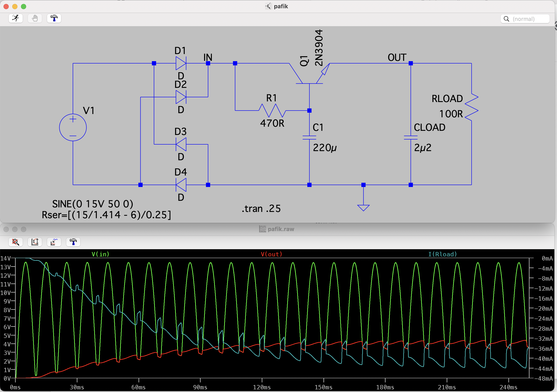The width and height of the screenshot is (557, 392).
Task: Click the autorange Y-axis icon
Action: tap(35, 242)
